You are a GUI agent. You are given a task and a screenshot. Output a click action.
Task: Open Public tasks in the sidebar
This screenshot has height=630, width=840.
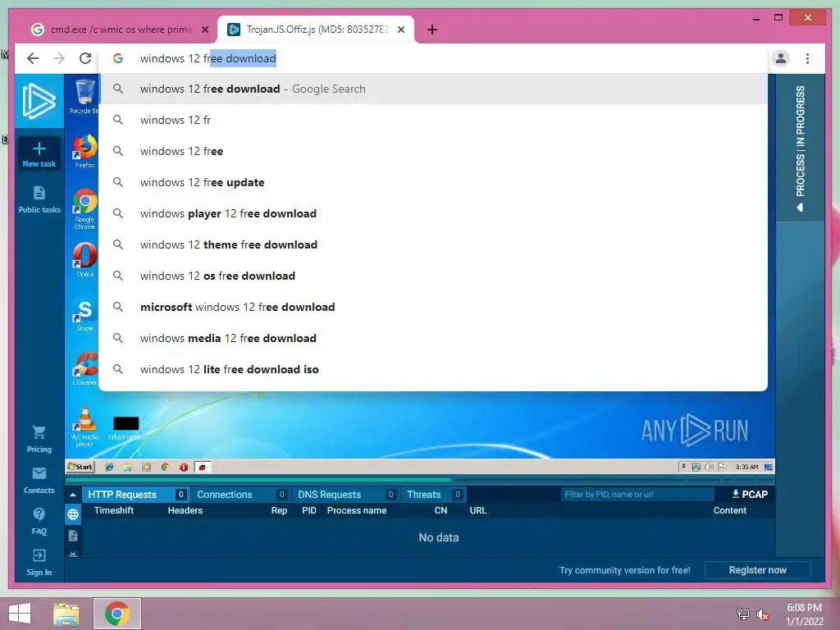[x=39, y=200]
